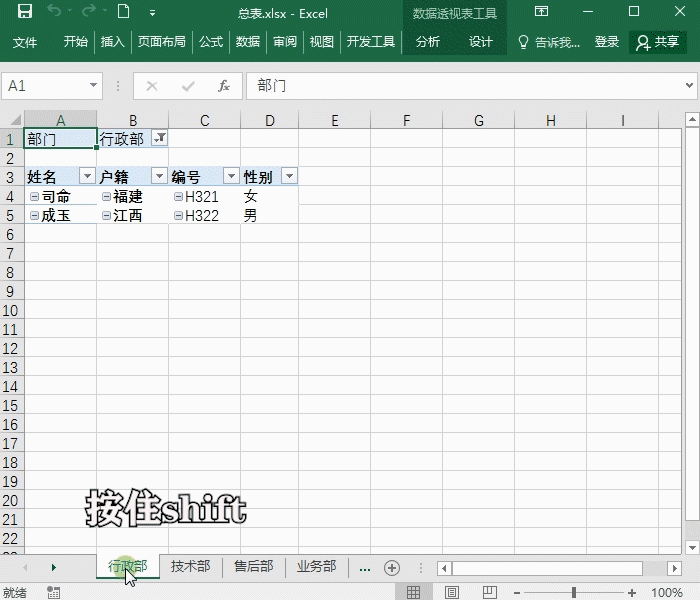Click the confirm checkmark in formula bar
The width and height of the screenshot is (700, 600).
pyautogui.click(x=188, y=86)
